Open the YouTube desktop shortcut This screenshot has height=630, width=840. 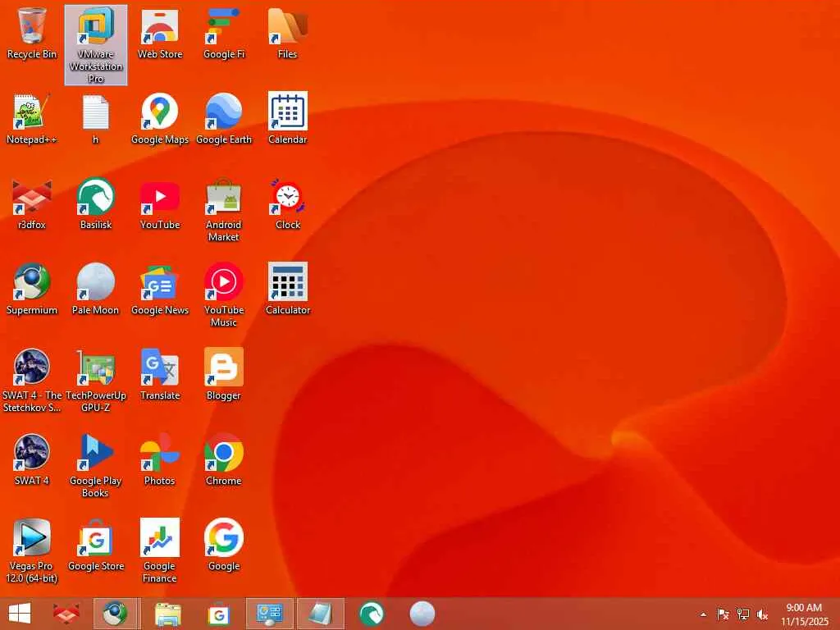160,204
